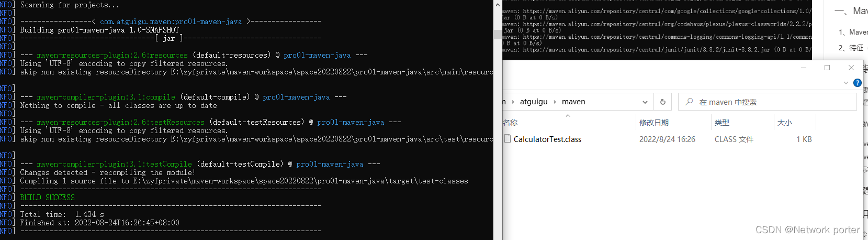
Task: Expand the Explorer ribbon chevron
Action: pos(846,83)
